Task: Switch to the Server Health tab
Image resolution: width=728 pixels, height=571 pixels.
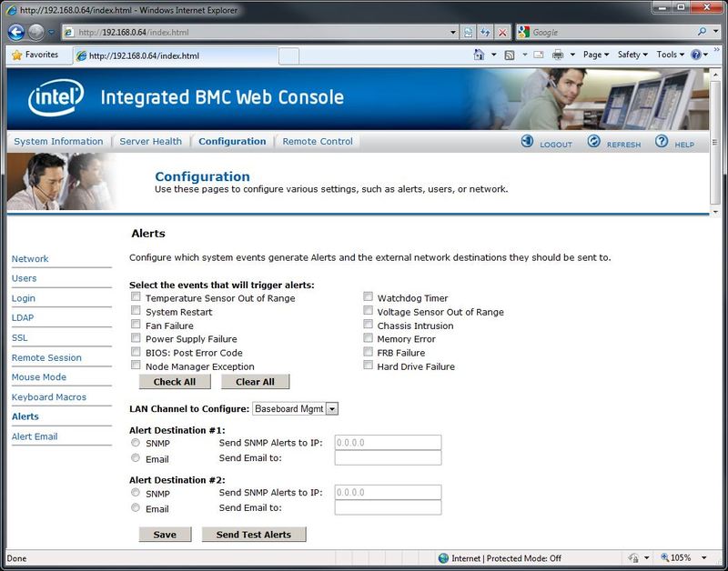Action: coord(151,141)
